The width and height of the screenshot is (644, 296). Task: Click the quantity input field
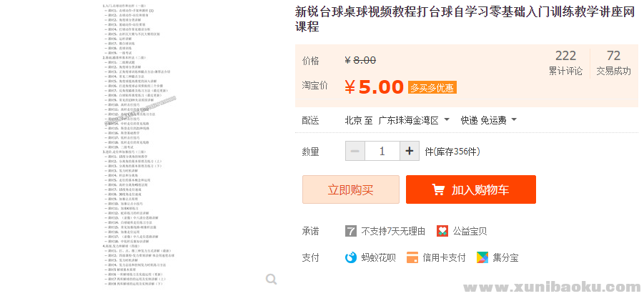click(382, 151)
